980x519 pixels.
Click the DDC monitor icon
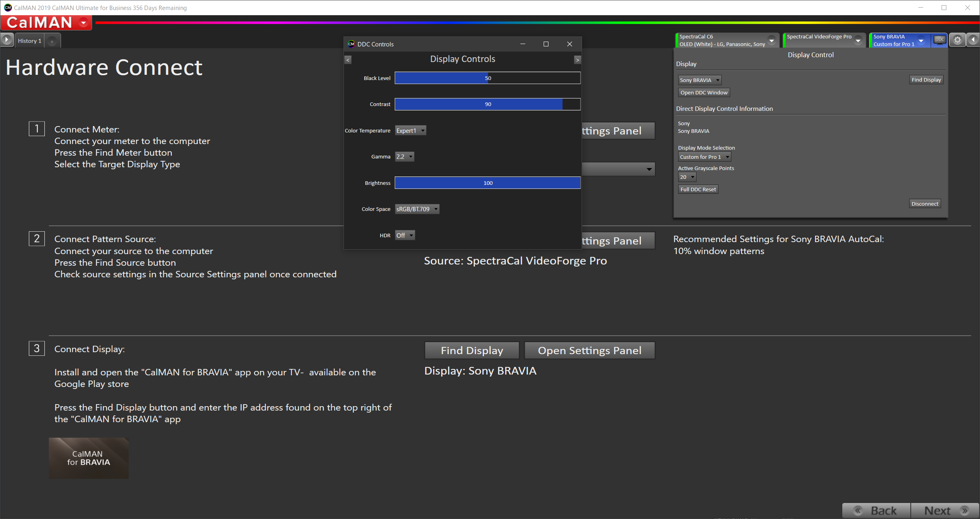[940, 40]
